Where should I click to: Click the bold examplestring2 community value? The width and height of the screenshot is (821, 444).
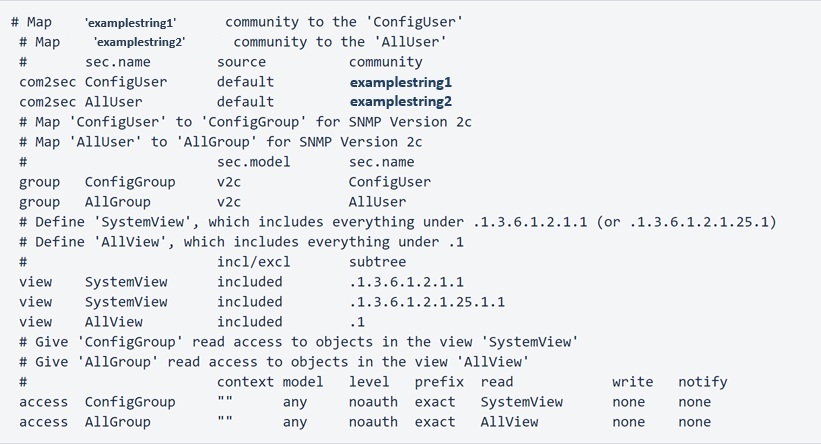pos(400,102)
